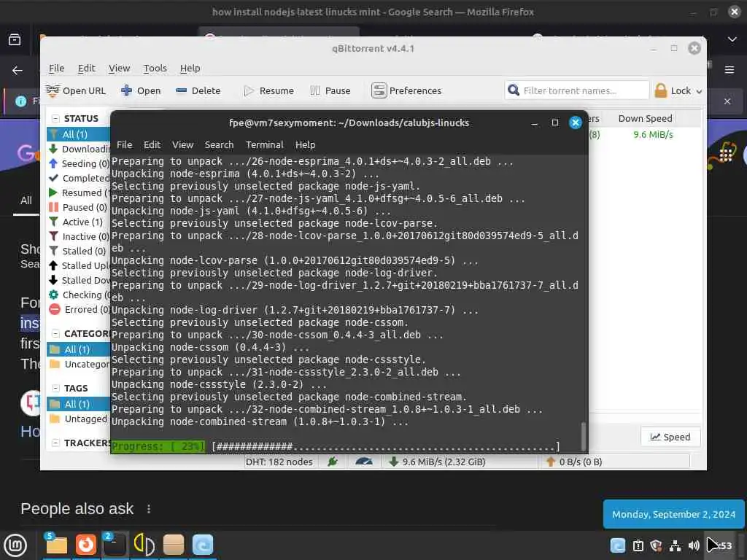This screenshot has width=747, height=560.
Task: Collapse the TRACKERS section
Action: 55,443
